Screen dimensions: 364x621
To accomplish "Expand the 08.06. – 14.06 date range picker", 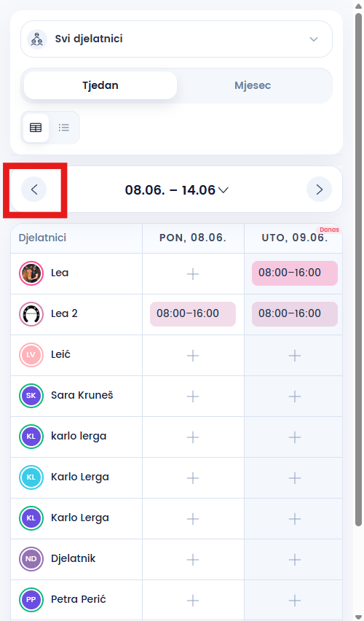I will (176, 190).
